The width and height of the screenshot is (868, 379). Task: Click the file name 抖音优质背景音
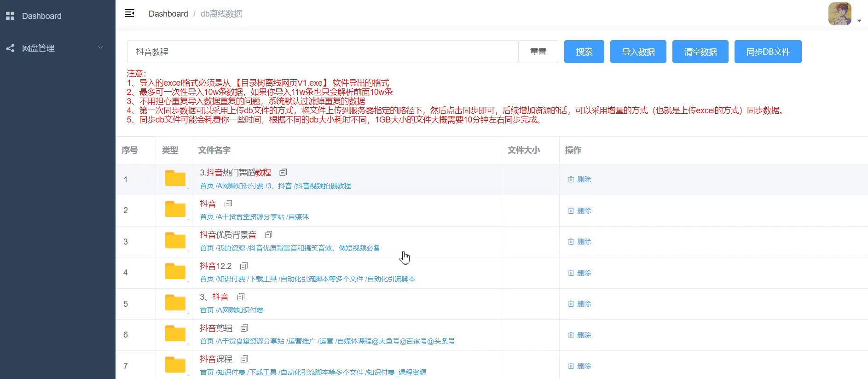coord(228,235)
